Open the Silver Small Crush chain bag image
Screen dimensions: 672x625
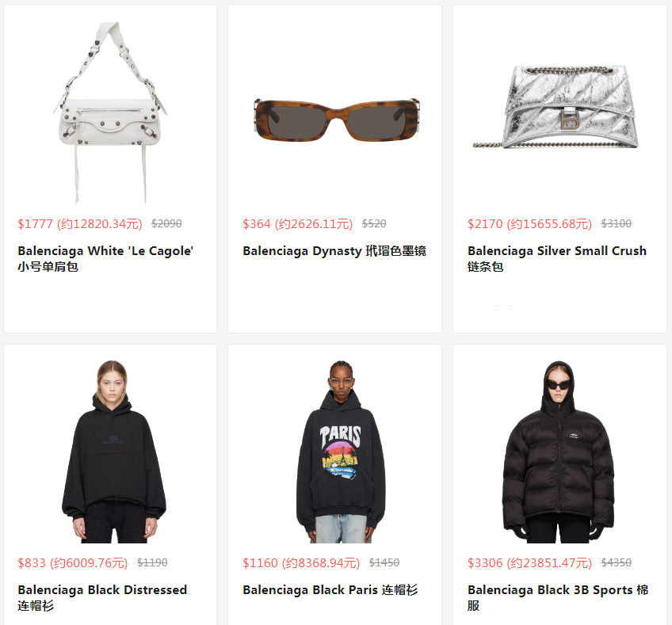556,107
